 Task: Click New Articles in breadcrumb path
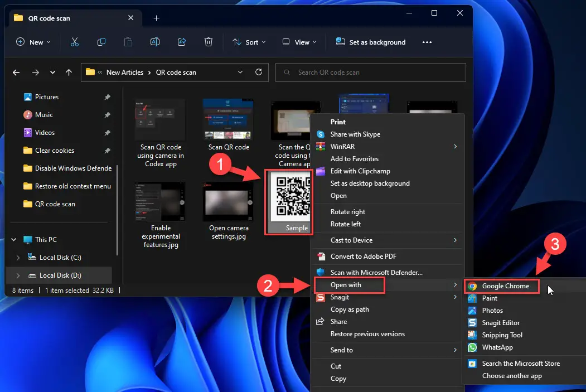coord(125,72)
